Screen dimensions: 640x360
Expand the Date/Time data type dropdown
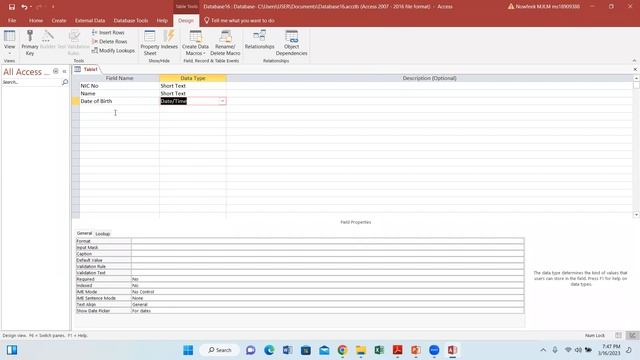222,101
